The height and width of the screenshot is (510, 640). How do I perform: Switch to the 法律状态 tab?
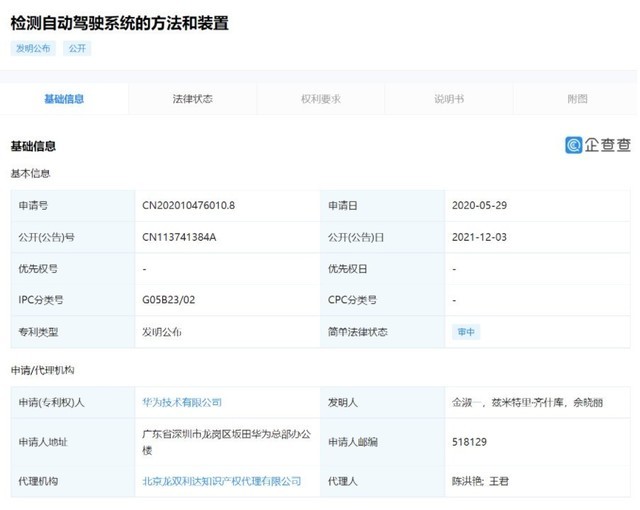click(x=192, y=99)
